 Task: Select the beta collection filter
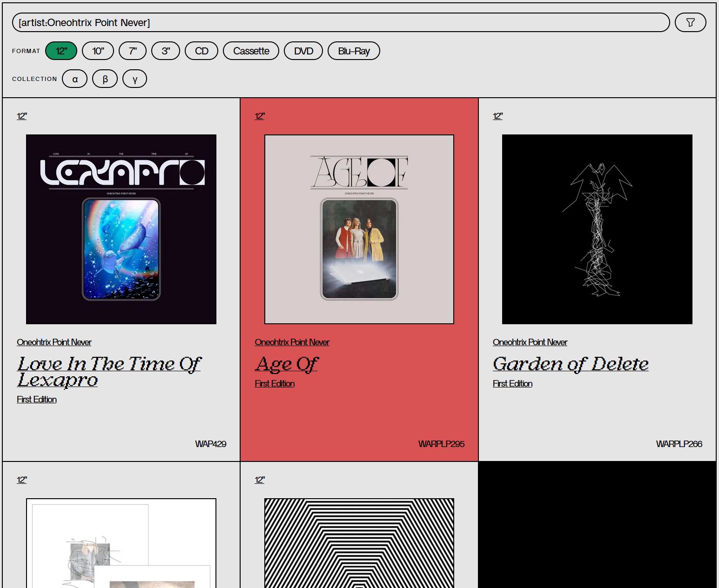click(x=105, y=79)
